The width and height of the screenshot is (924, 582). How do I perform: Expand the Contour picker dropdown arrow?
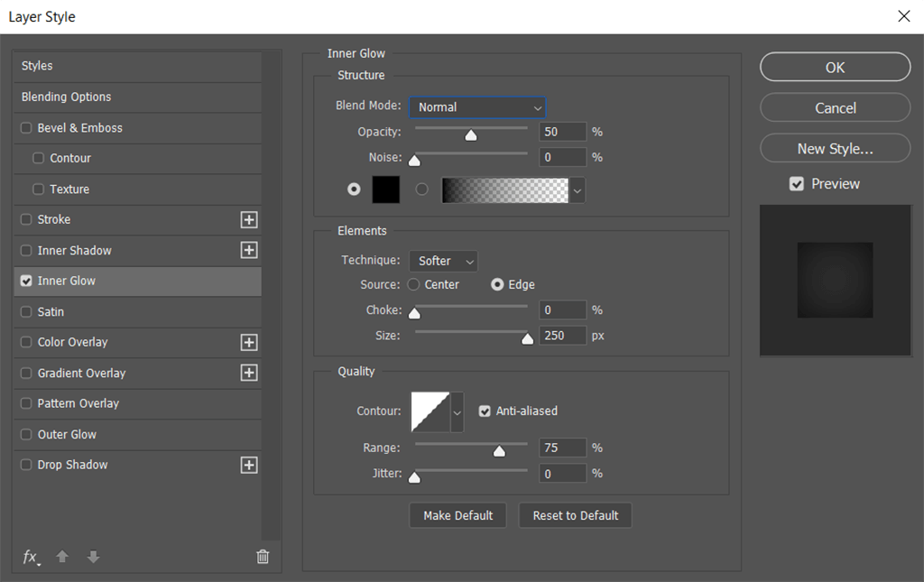pos(457,411)
